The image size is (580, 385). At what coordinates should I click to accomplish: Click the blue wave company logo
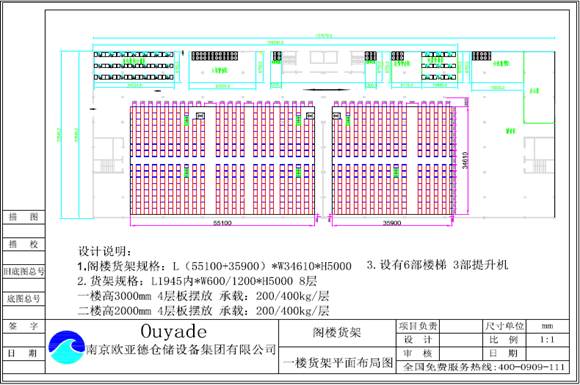(67, 347)
